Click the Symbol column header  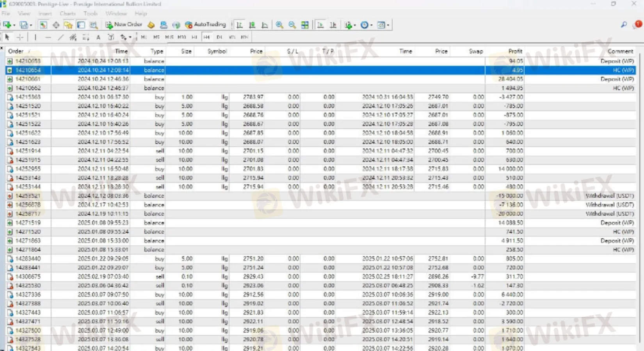click(217, 51)
